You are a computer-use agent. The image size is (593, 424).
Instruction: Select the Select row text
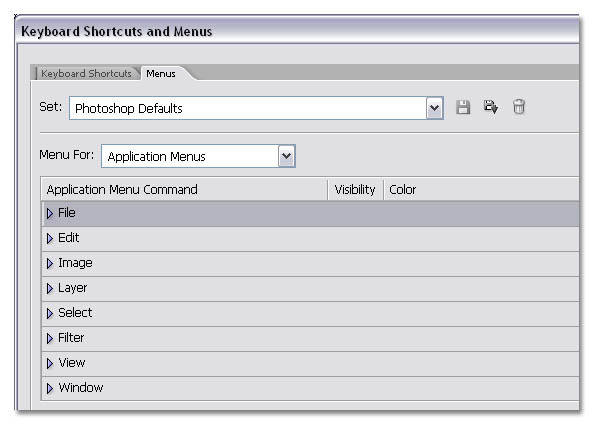pyautogui.click(x=75, y=312)
